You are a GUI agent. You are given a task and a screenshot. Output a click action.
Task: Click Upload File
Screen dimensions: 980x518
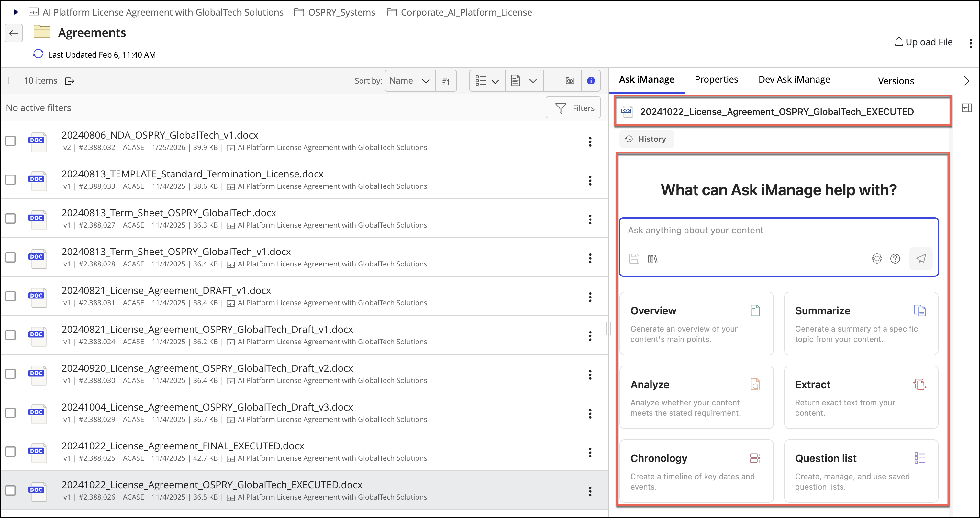924,42
